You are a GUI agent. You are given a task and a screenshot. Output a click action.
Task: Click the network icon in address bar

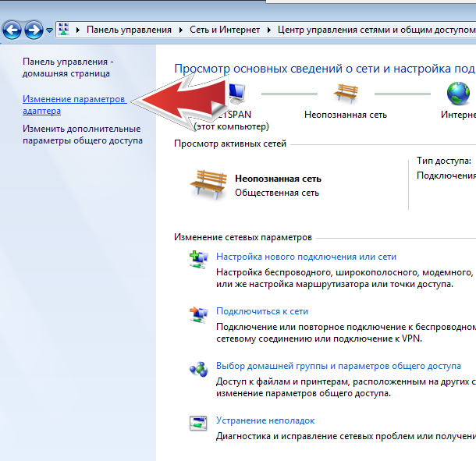[64, 30]
